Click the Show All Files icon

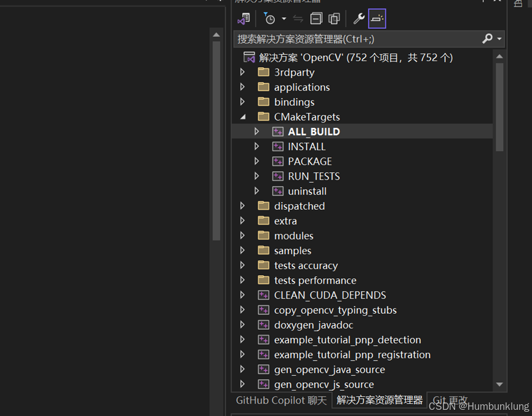tap(334, 19)
